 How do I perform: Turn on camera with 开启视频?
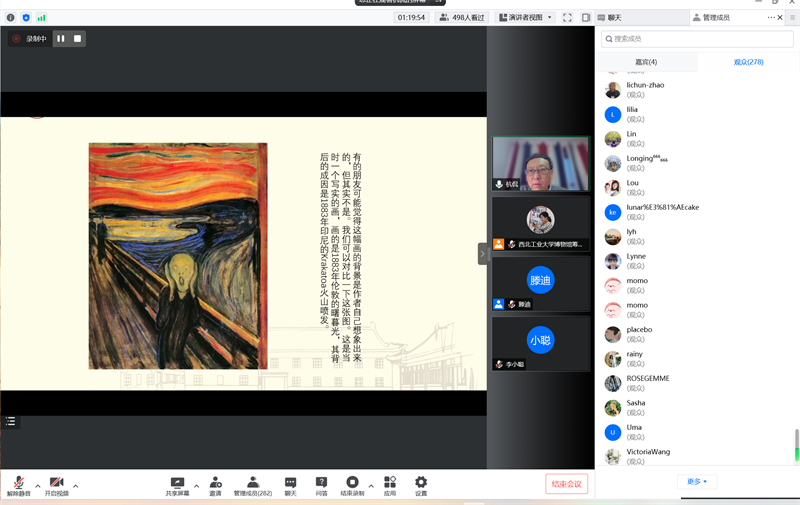click(56, 485)
